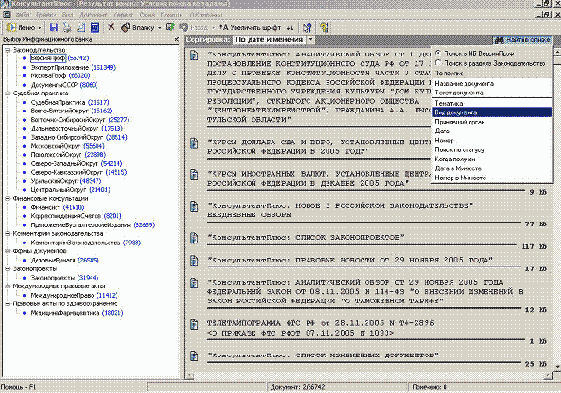Open dropdown arrow next to Меню button
Image resolution: width=561 pixels, height=393 pixels.
(40, 28)
